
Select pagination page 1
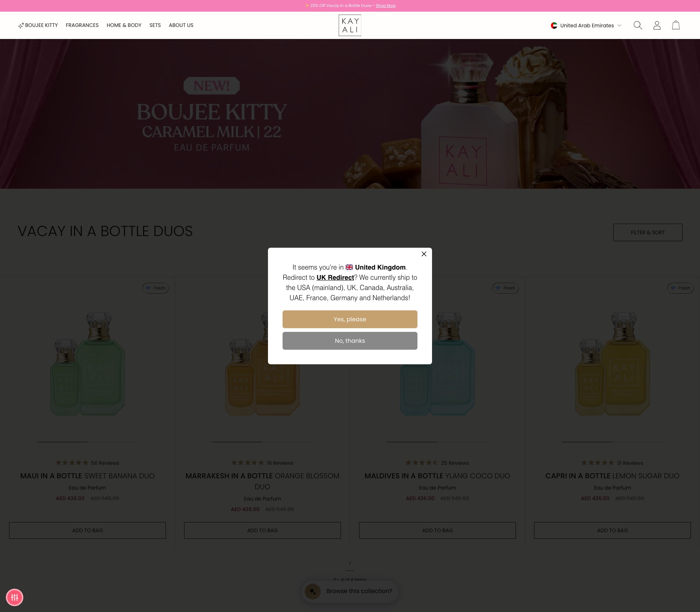(350, 564)
